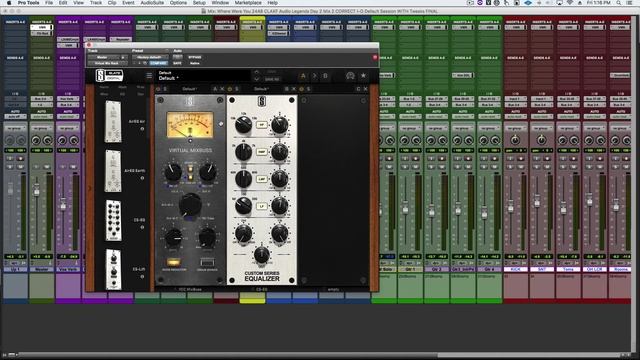This screenshot has width=640, height=360.
Task: Select slot letter A on Mixbuss module strip
Action: pos(215,89)
